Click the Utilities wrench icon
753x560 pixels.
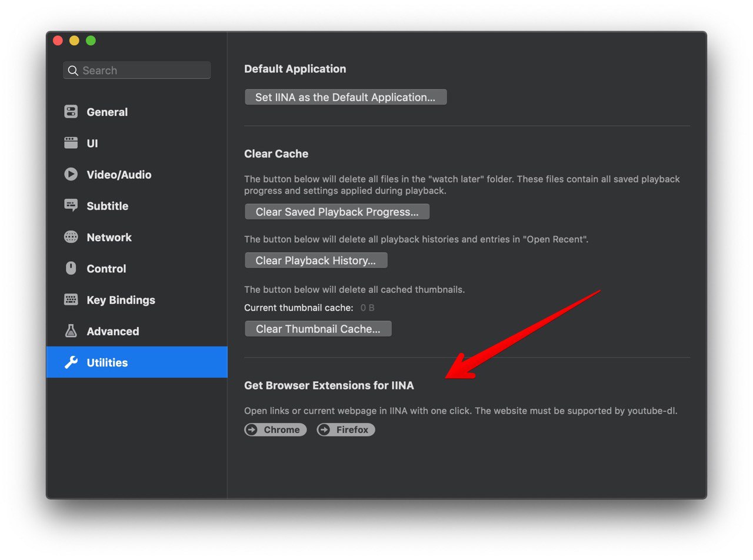pos(71,362)
